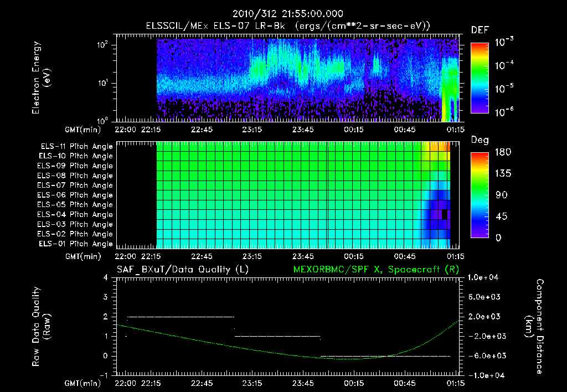Viewport: 567px width, 392px height.
Task: Click the 10^1 tick on energy axis
Action: pos(102,83)
